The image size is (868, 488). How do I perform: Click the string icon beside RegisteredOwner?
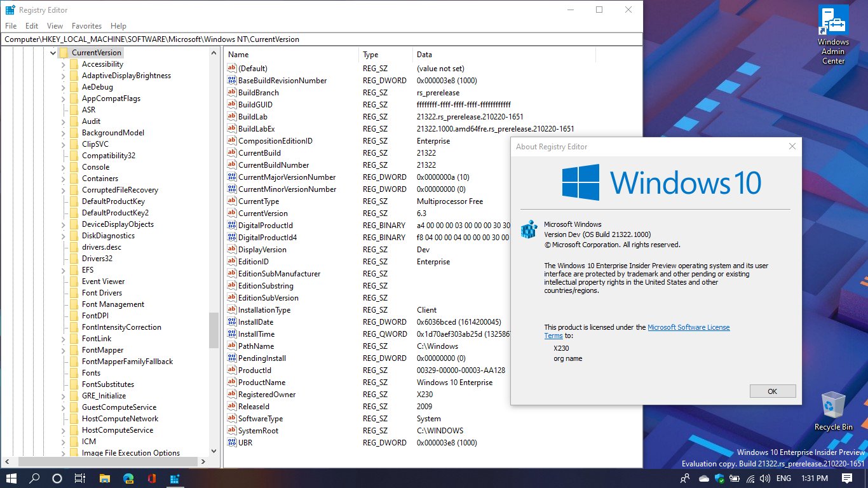click(232, 395)
